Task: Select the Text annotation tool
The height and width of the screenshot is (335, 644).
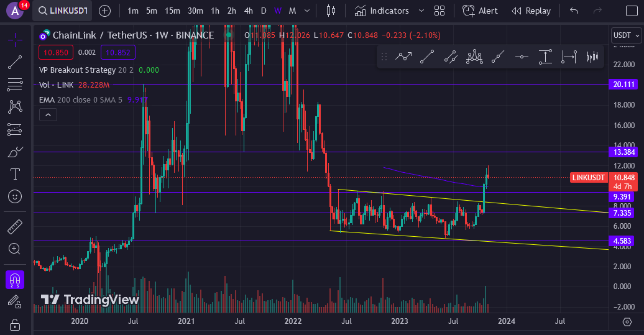Action: coord(15,174)
